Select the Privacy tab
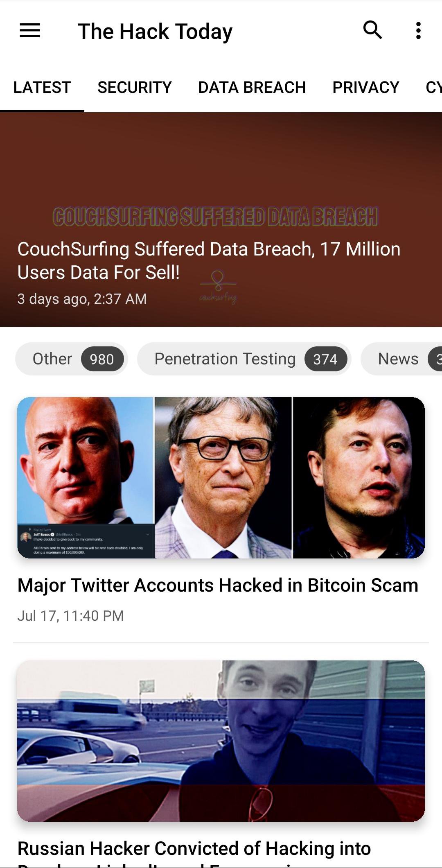 click(x=365, y=87)
